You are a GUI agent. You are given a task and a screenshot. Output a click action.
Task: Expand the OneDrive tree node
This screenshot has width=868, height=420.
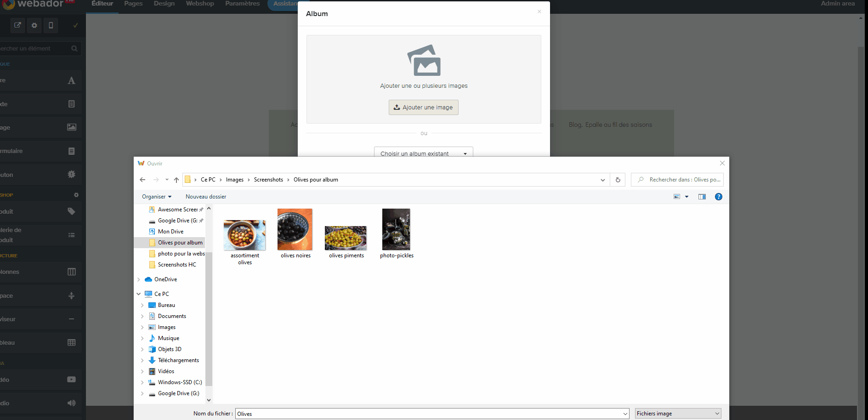pos(139,279)
